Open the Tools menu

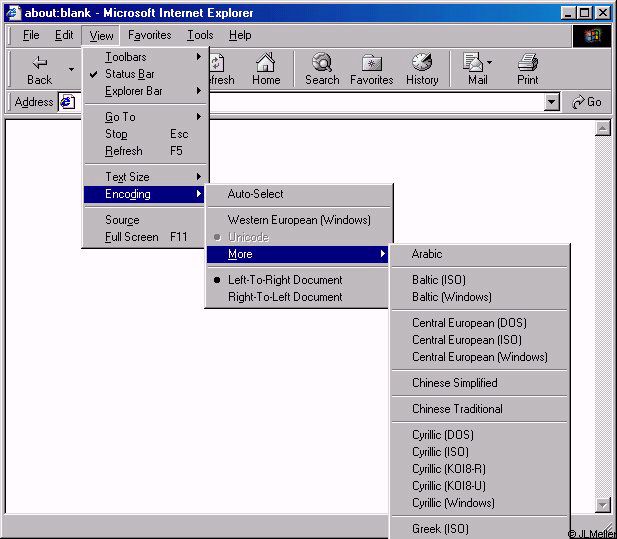click(200, 35)
